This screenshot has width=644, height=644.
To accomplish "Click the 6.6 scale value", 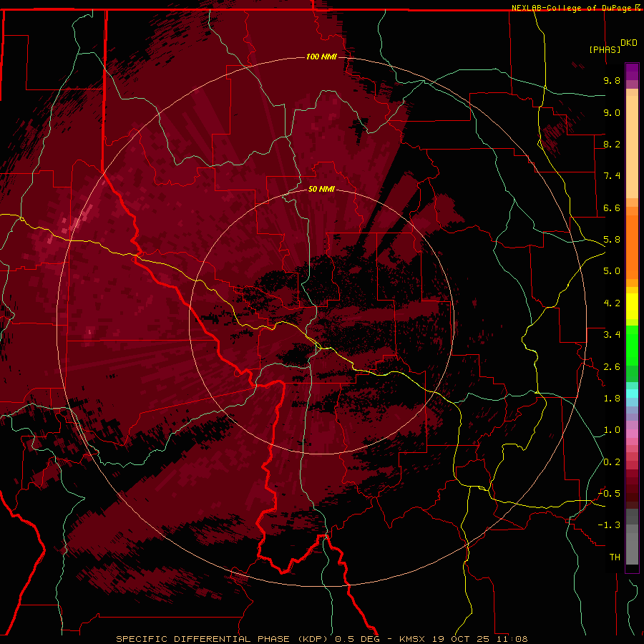I will [612, 208].
